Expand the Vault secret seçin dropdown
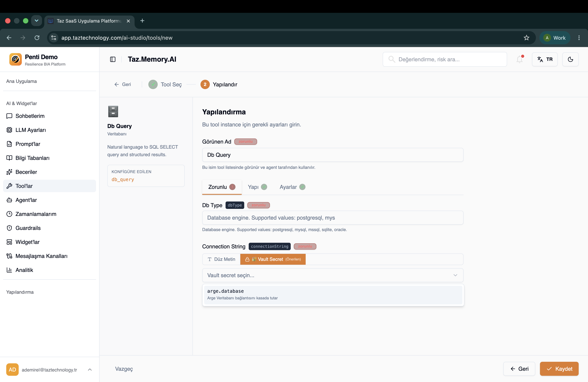The height and width of the screenshot is (382, 588). (x=332, y=275)
